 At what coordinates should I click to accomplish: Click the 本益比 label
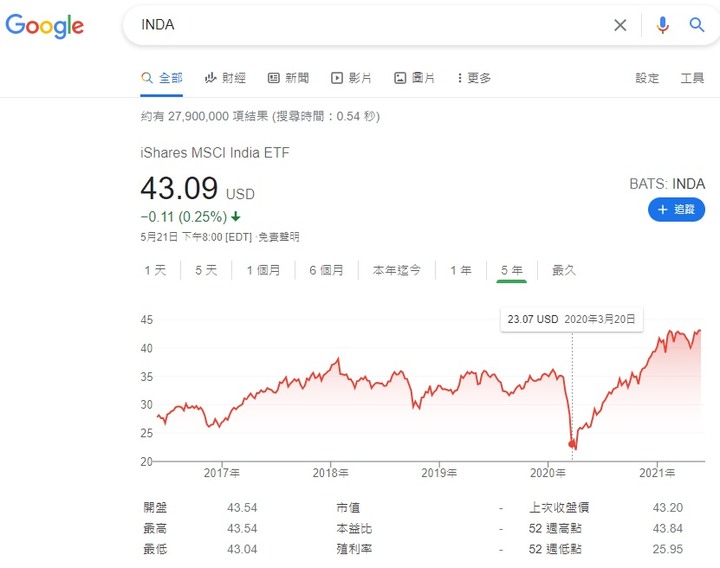click(x=354, y=529)
